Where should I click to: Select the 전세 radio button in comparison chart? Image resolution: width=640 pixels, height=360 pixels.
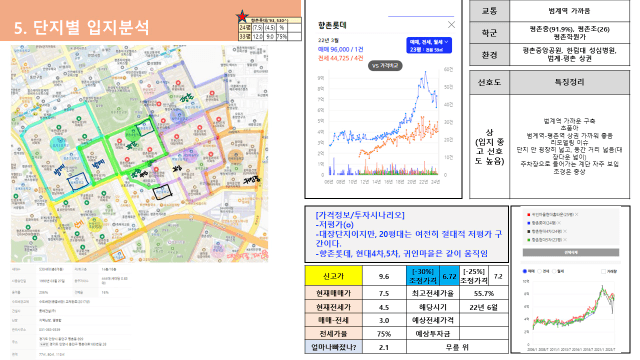539,271
